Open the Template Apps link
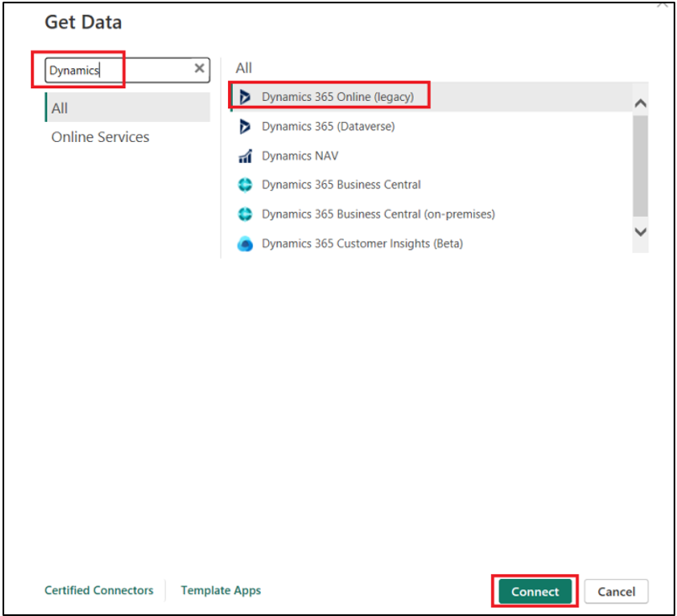This screenshot has height=616, width=677. point(220,591)
